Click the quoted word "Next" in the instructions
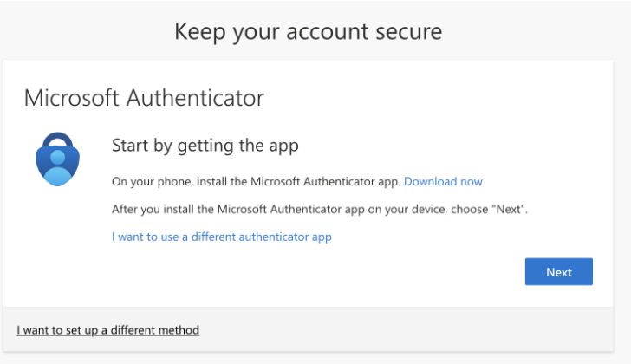Image resolution: width=631 pixels, height=364 pixels. [x=509, y=210]
